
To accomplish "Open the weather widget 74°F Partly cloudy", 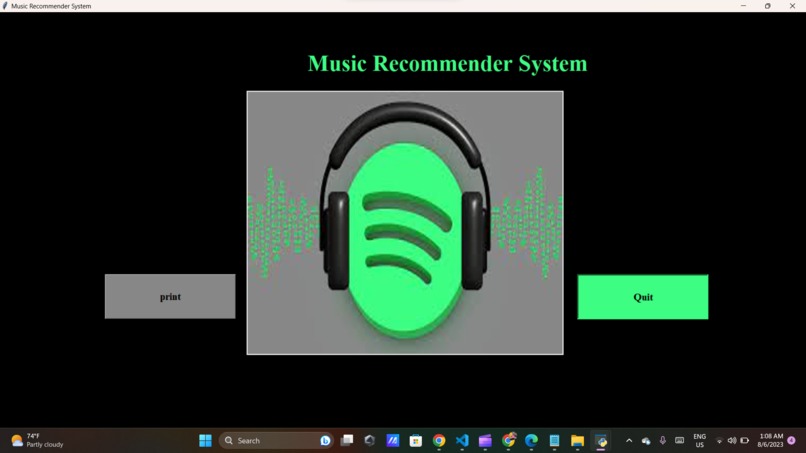I will coord(37,441).
